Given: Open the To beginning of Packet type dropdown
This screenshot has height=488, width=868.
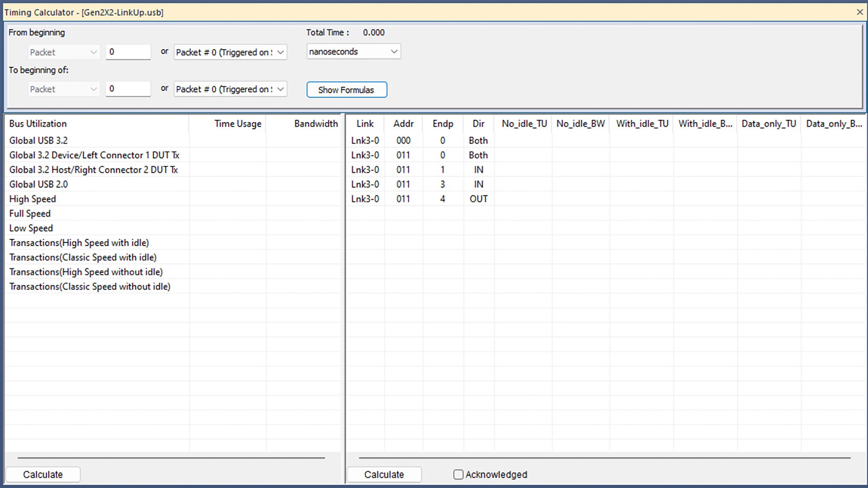Looking at the screenshot, I should coord(64,89).
